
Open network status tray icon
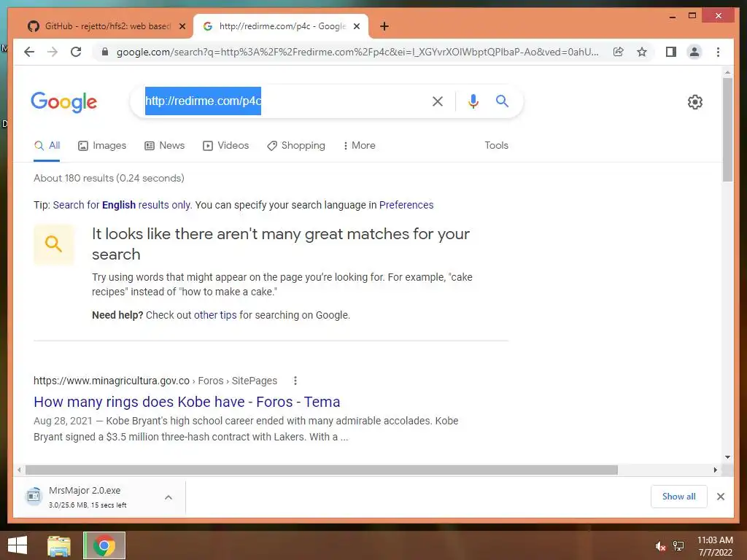tap(678, 546)
